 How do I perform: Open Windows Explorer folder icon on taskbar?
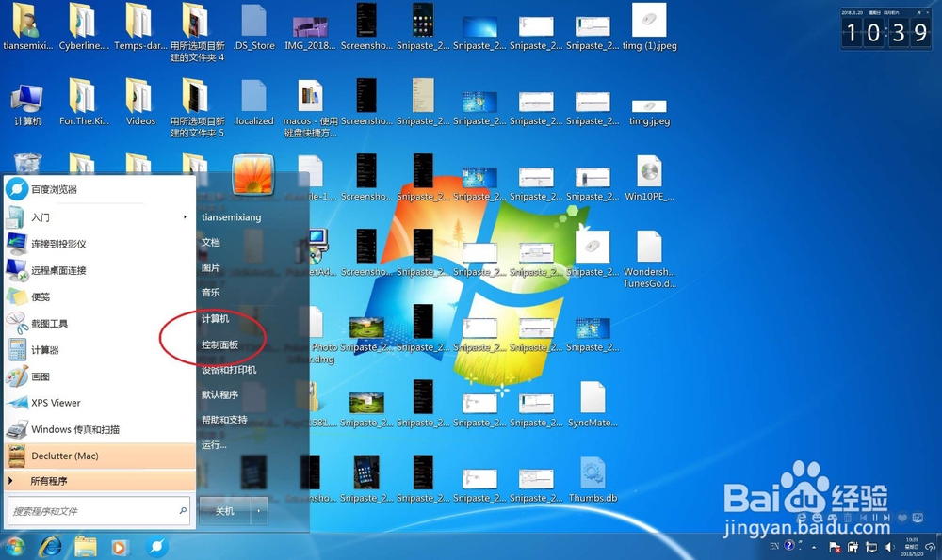point(86,547)
